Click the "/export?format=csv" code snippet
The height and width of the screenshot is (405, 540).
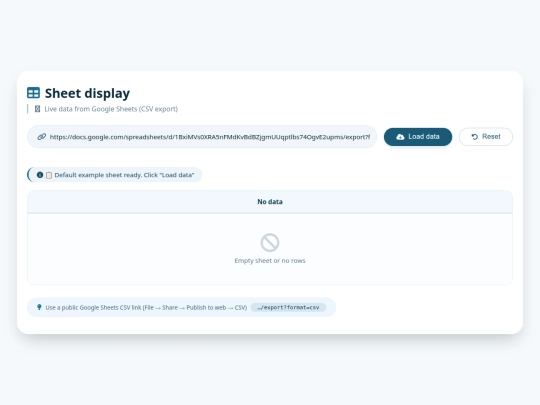click(x=288, y=307)
